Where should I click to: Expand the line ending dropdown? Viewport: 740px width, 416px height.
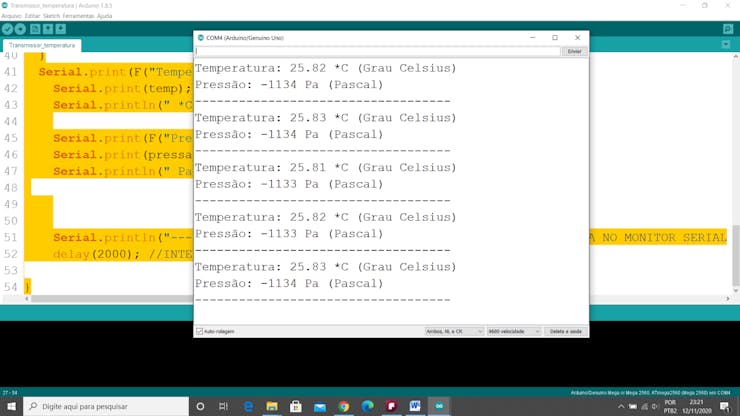coord(454,331)
